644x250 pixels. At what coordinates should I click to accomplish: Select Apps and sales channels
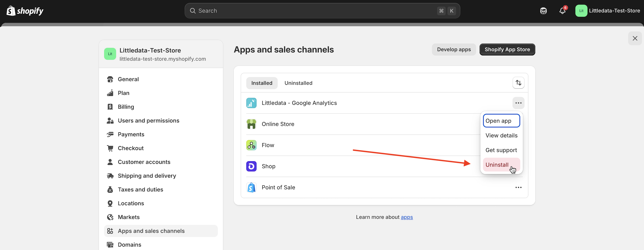[x=161, y=231]
